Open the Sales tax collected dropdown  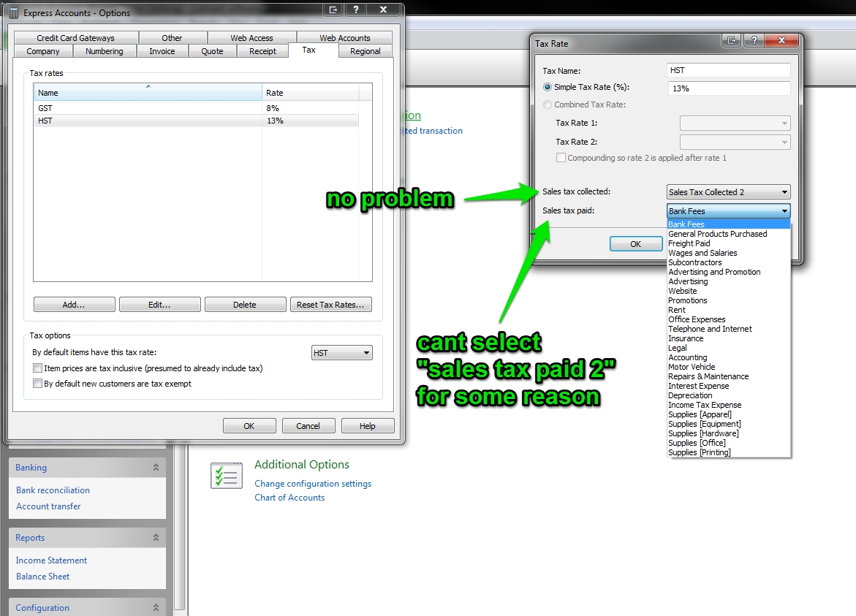(x=728, y=192)
